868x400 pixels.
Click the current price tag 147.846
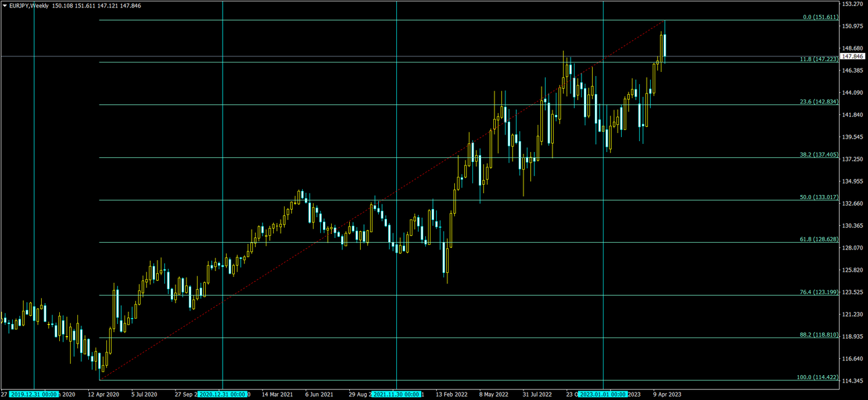tap(853, 57)
